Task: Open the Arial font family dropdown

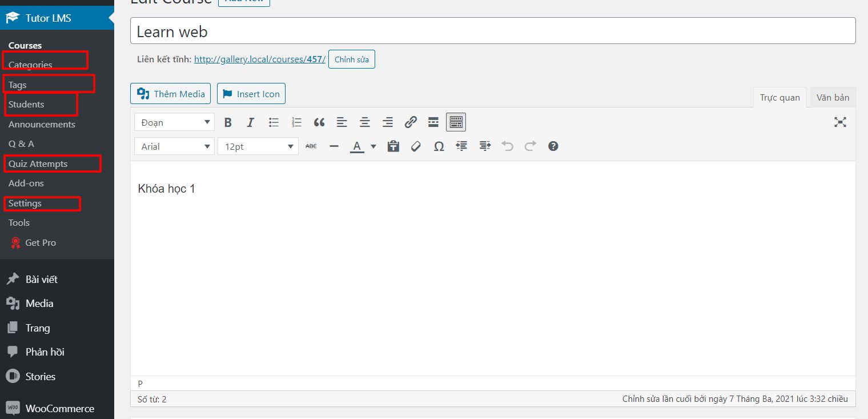Action: [174, 146]
